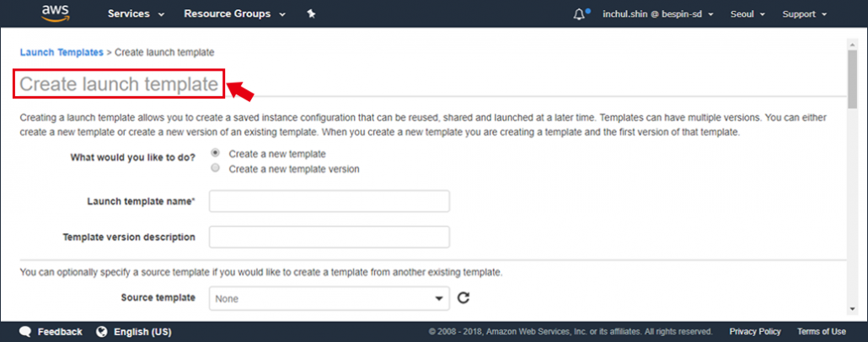Select Create a new template version

pyautogui.click(x=216, y=168)
